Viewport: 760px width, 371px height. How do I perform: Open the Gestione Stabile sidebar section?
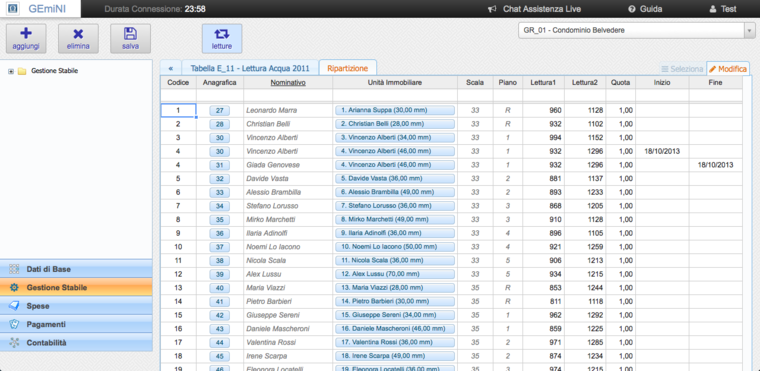(76, 287)
